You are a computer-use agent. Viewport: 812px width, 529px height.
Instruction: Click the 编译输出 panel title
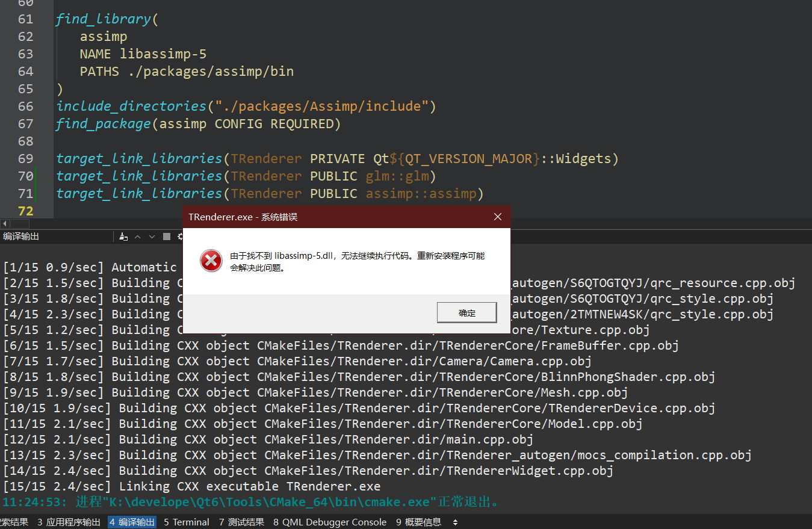tap(21, 237)
